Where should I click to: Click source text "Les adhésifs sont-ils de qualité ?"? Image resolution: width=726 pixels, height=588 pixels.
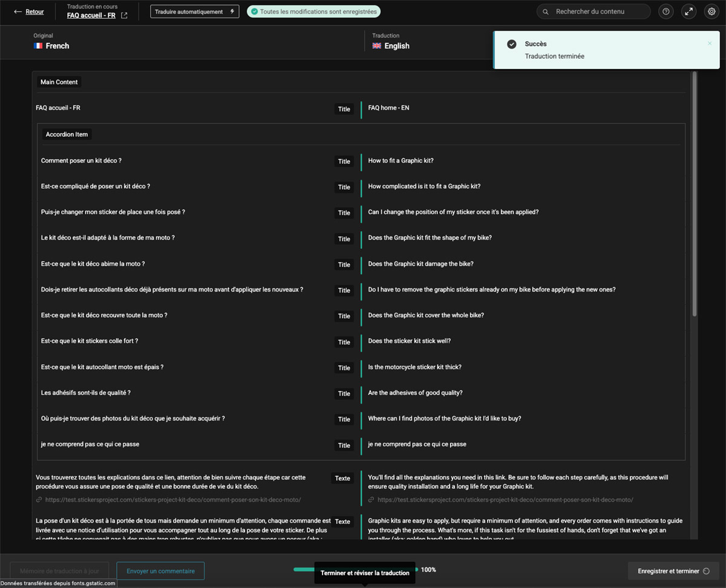[x=86, y=393]
